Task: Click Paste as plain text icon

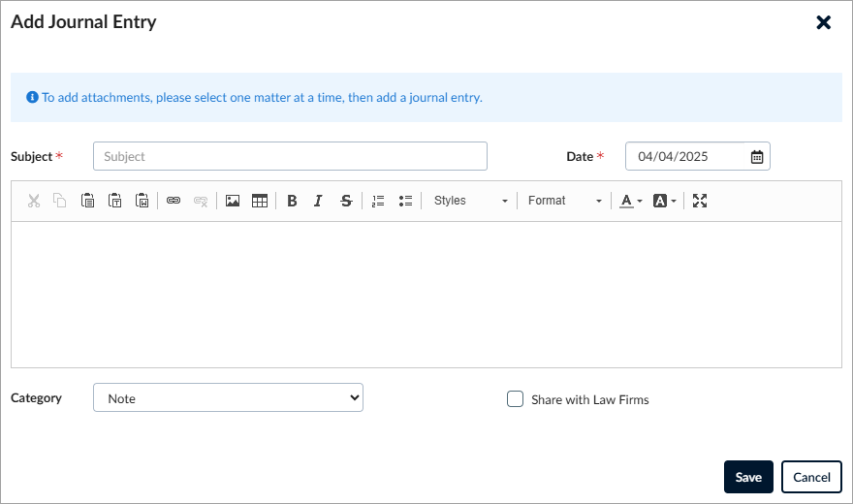Action: click(114, 201)
